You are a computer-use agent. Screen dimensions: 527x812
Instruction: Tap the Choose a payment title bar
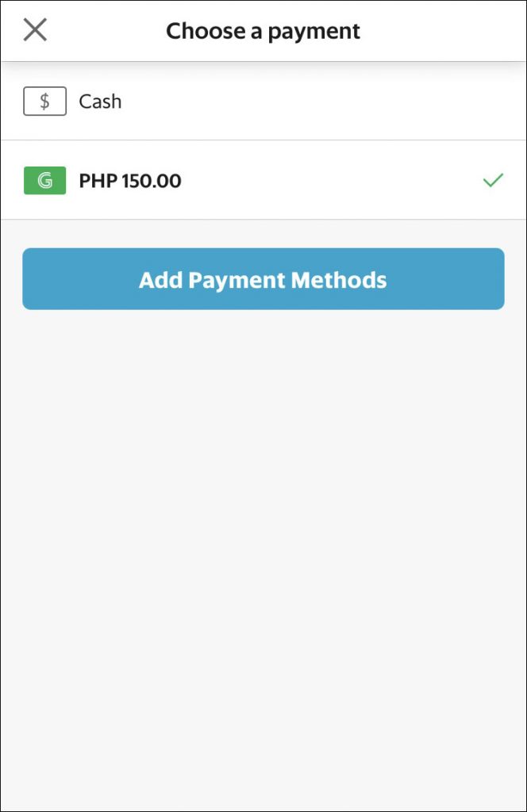coord(263,30)
